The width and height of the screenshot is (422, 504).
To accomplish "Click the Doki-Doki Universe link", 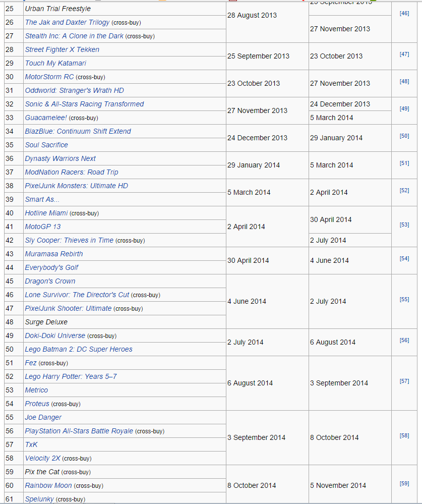I will [55, 335].
